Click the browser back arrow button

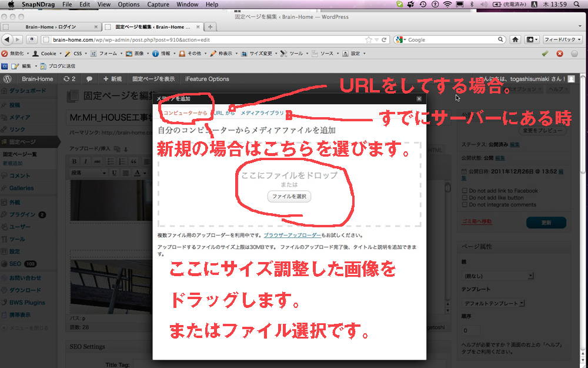[6, 39]
